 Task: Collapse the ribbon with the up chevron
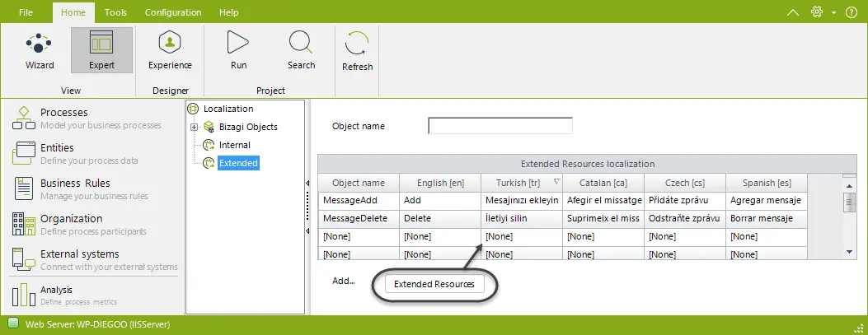pos(793,12)
